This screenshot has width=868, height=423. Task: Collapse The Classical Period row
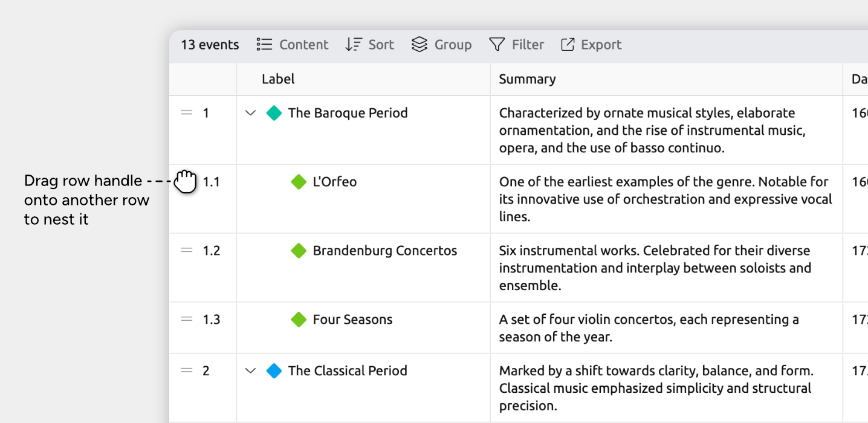[250, 371]
